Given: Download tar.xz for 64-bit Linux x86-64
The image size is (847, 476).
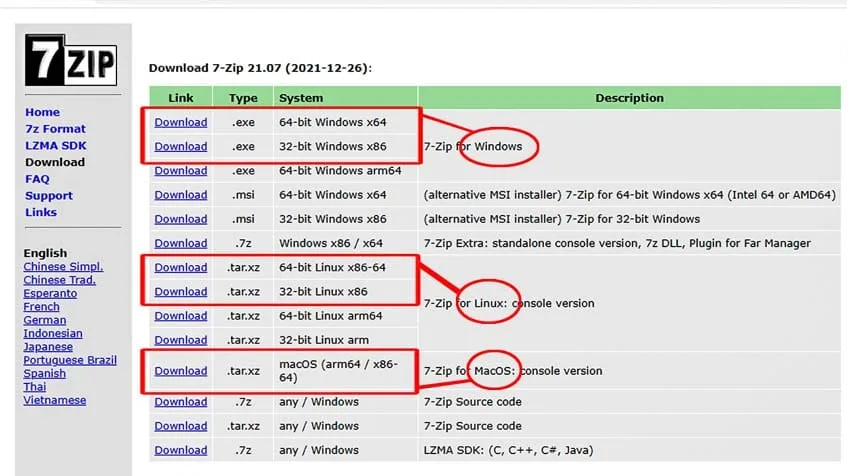Looking at the screenshot, I should coord(180,267).
